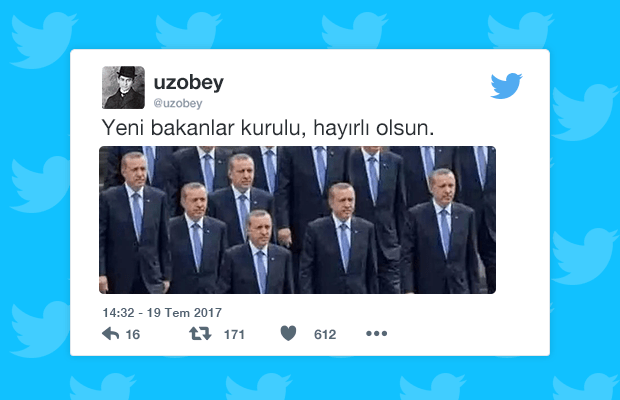Click the retweet count 171
Image resolution: width=620 pixels, height=400 pixels.
234,335
